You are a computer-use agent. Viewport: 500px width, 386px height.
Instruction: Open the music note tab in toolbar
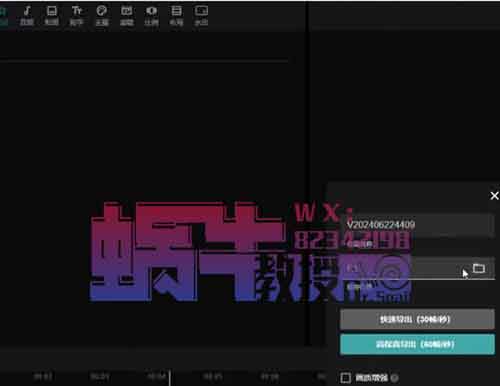(x=27, y=15)
